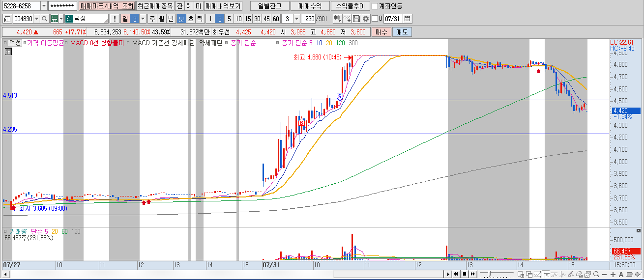644x280 pixels.
Task: Select the 체 tab button
Action: coord(189,6)
